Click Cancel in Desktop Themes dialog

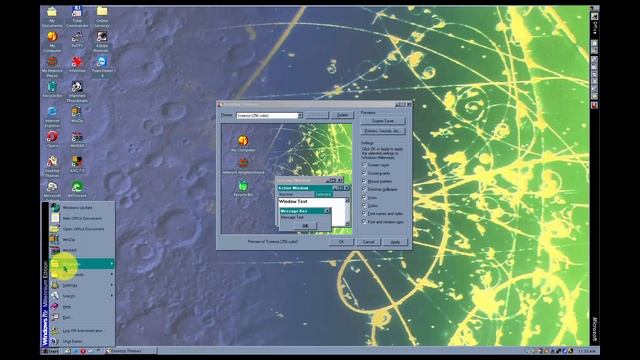pyautogui.click(x=368, y=242)
